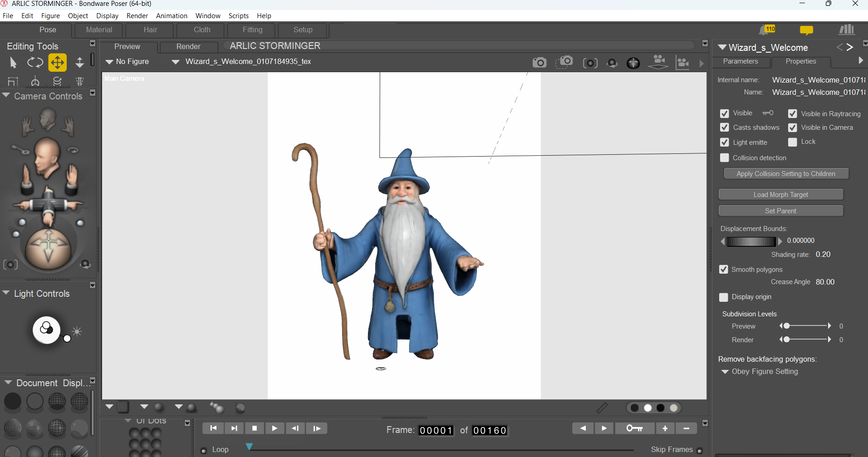Select the Hidden Line display style sphere

79,401
